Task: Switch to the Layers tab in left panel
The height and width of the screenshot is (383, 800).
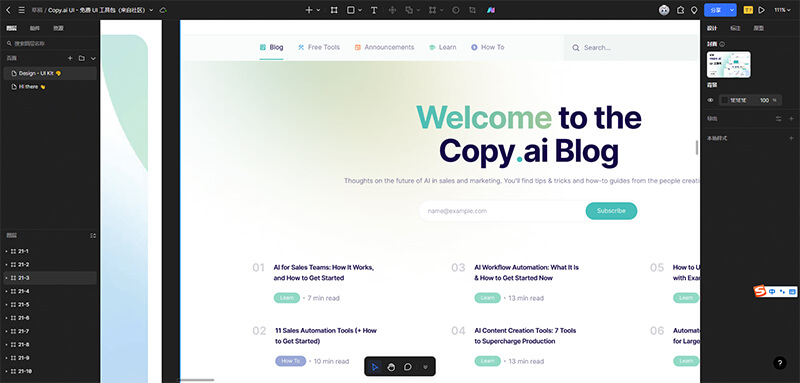Action: point(11,28)
